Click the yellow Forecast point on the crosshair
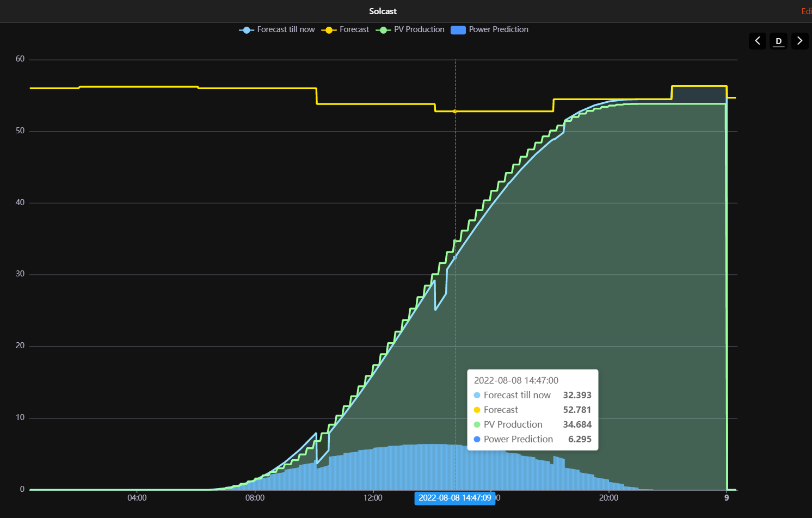The width and height of the screenshot is (812, 518). tap(455, 112)
